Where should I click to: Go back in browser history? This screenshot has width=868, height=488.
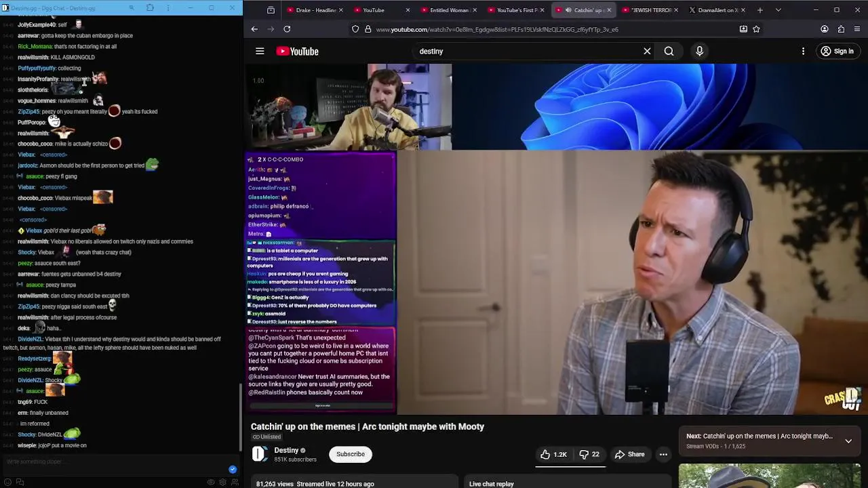[x=254, y=29]
